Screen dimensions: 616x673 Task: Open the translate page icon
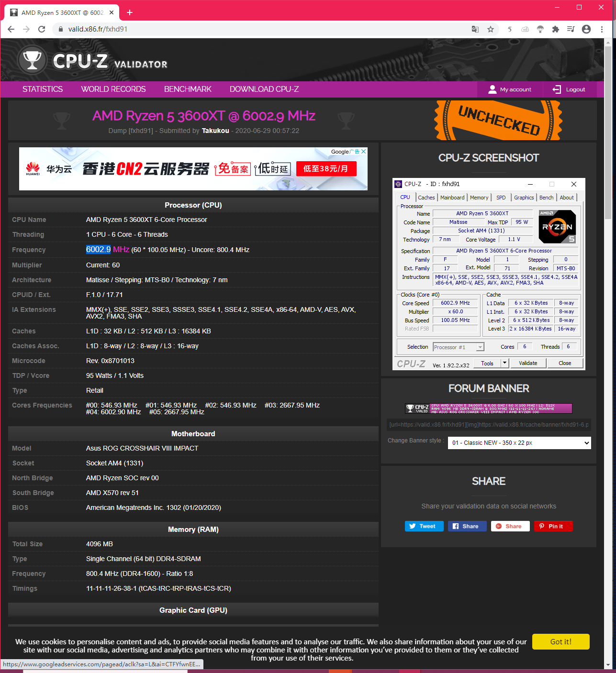coord(475,29)
